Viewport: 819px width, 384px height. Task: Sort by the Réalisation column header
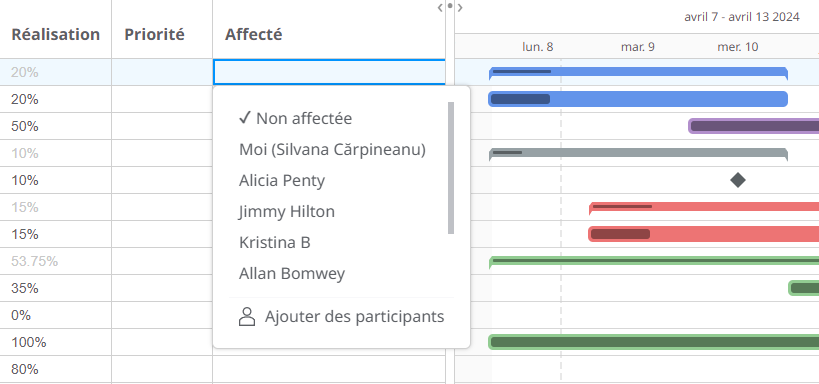55,34
